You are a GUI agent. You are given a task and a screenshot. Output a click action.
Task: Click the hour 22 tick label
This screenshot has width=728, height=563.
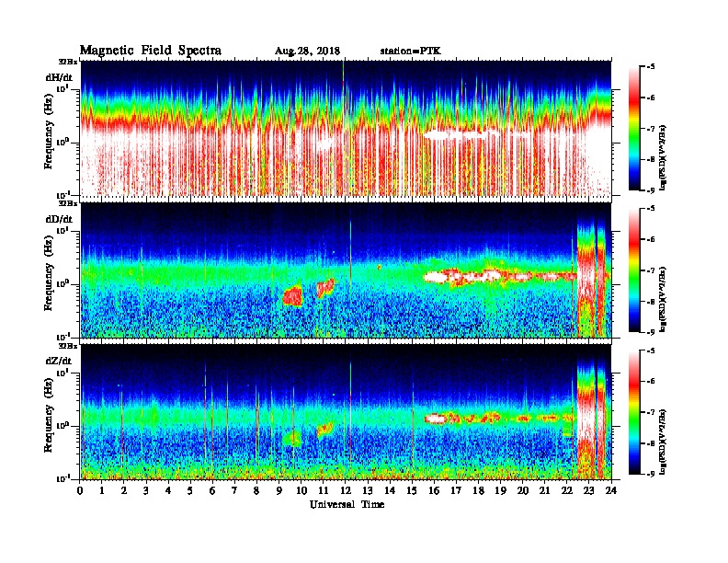click(567, 491)
